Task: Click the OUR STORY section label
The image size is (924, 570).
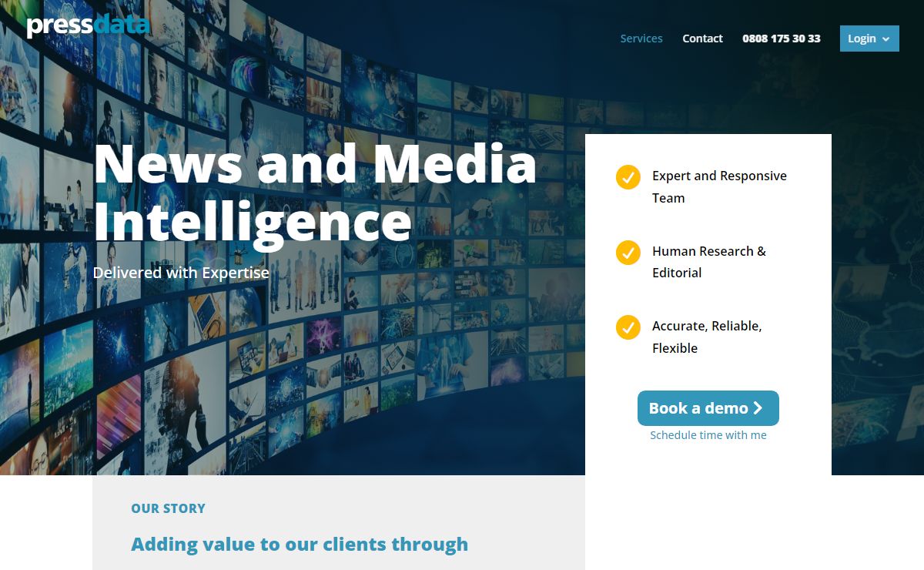Action: point(168,508)
